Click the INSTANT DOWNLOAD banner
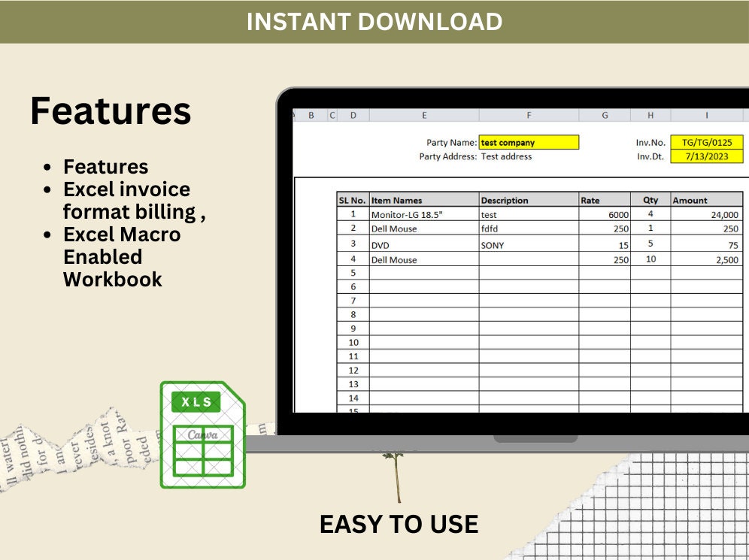 (374, 23)
